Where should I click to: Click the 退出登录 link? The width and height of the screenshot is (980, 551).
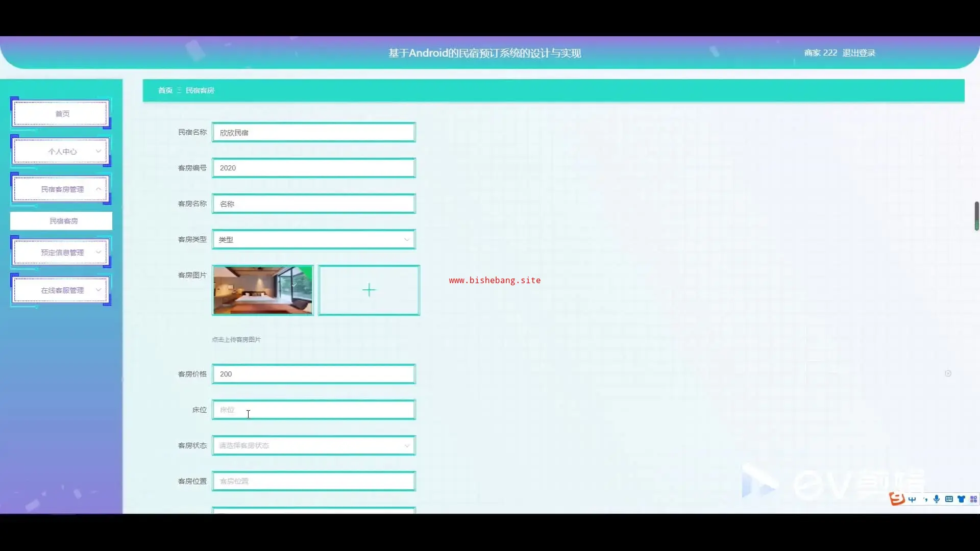coord(859,53)
